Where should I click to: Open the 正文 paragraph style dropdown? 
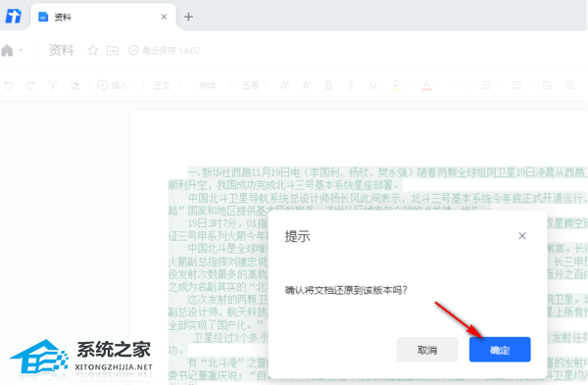(167, 85)
